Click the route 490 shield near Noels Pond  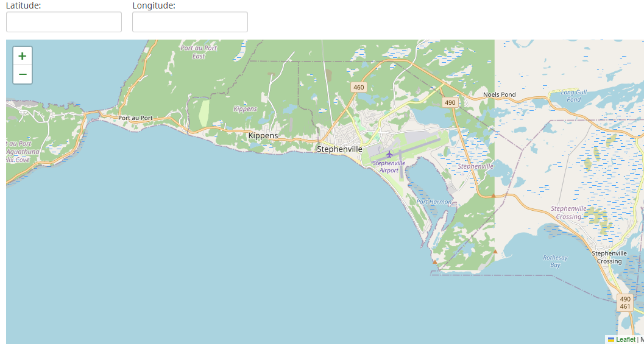pyautogui.click(x=450, y=102)
